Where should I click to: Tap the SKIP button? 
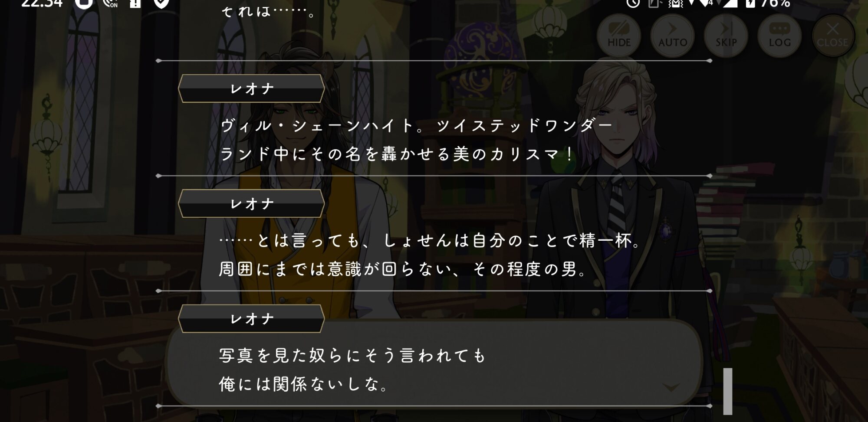tap(726, 35)
